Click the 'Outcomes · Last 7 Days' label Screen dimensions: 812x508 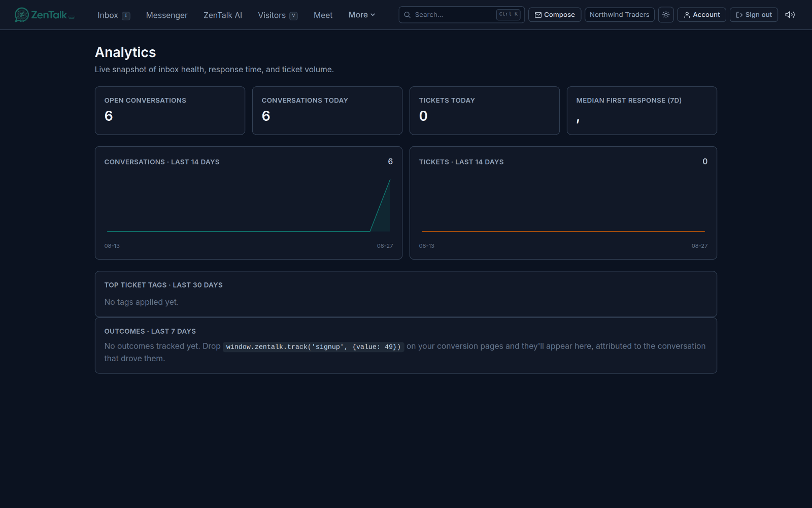click(x=150, y=331)
